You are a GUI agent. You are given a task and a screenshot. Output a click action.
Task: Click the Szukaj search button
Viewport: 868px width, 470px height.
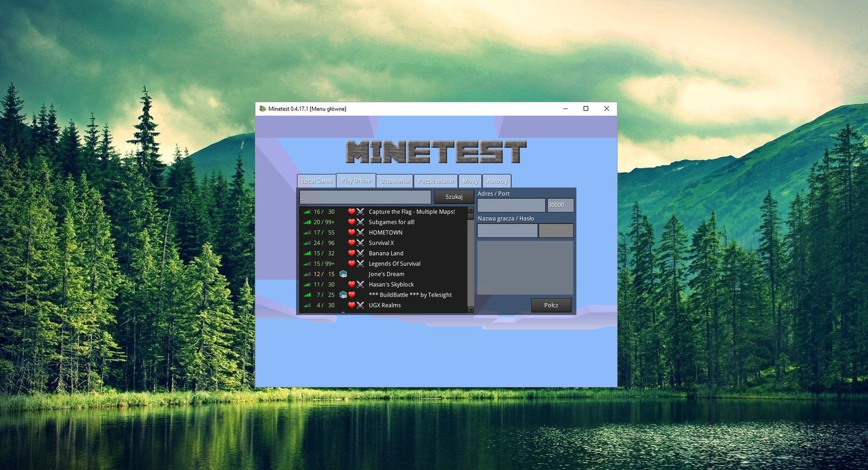454,197
